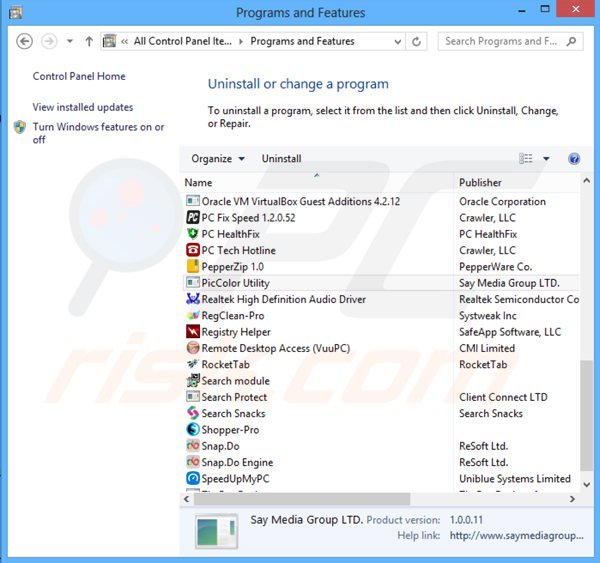The width and height of the screenshot is (600, 563).
Task: Click the change view icon
Action: [x=526, y=158]
